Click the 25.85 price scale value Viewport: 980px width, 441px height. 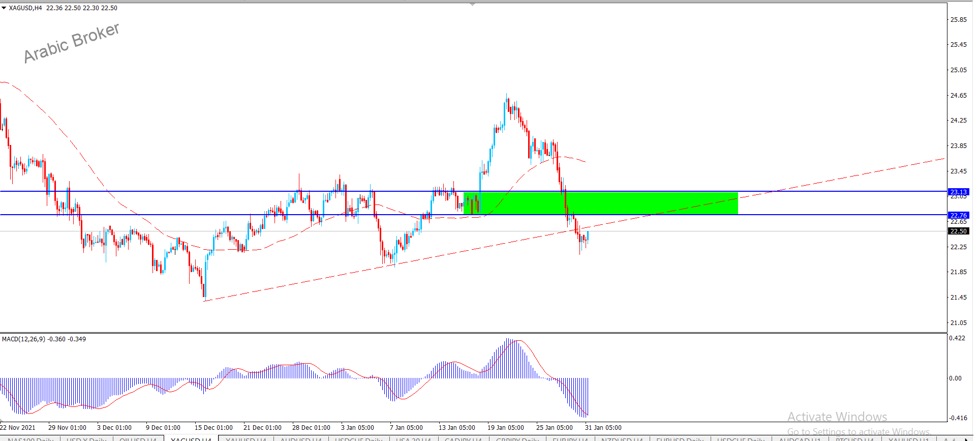[959, 19]
